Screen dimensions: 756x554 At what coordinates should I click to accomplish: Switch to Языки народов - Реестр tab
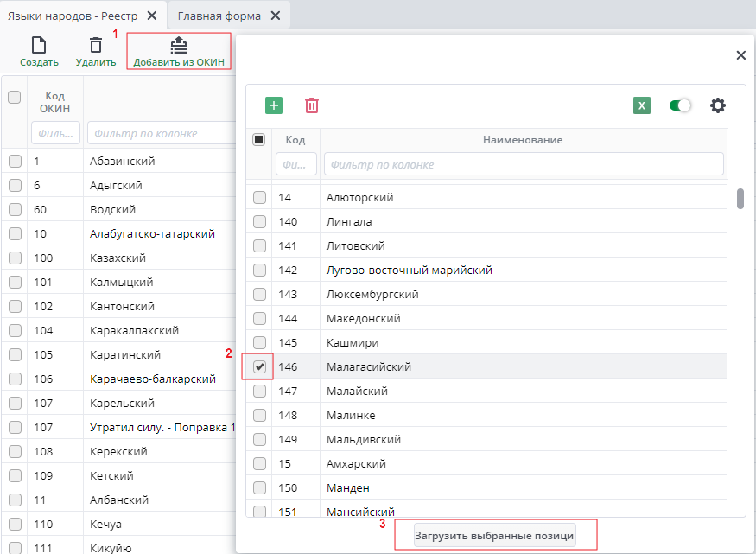pos(73,16)
